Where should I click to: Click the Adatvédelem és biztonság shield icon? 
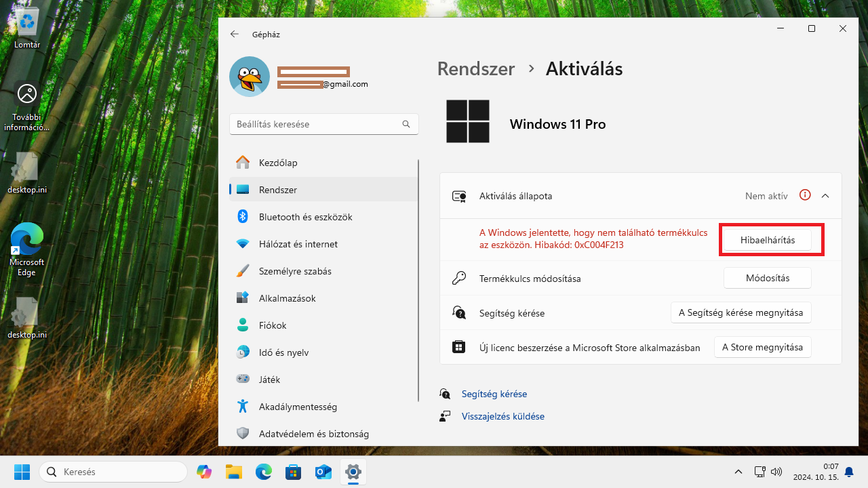coord(242,434)
